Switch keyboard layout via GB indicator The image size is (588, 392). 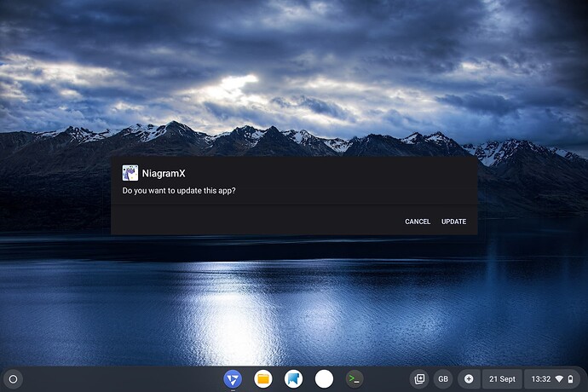(443, 379)
